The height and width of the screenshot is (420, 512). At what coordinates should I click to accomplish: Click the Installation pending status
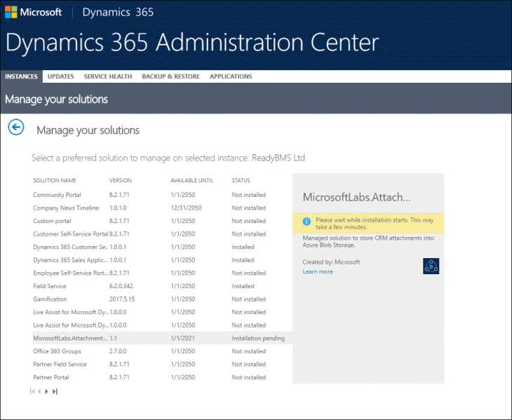(x=258, y=339)
